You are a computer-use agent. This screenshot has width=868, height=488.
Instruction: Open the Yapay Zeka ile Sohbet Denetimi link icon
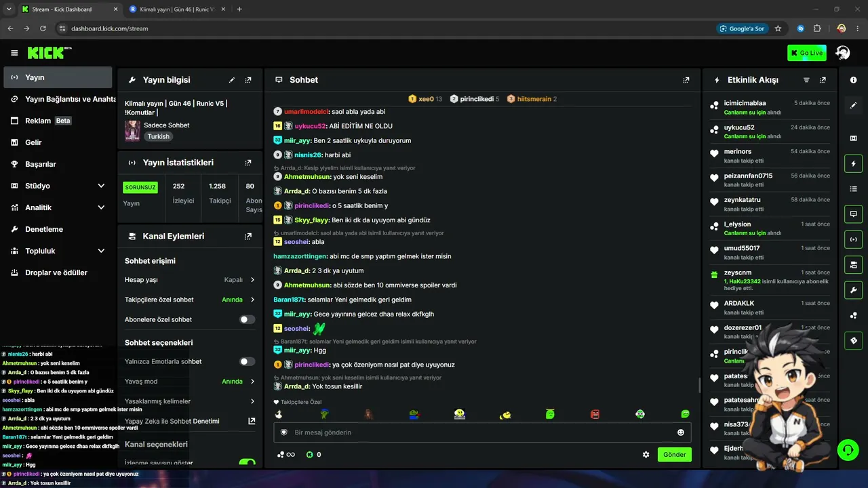point(252,421)
